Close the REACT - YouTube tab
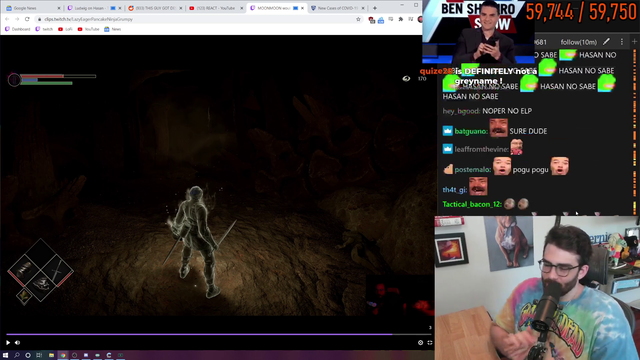This screenshot has width=640, height=360. tap(242, 8)
